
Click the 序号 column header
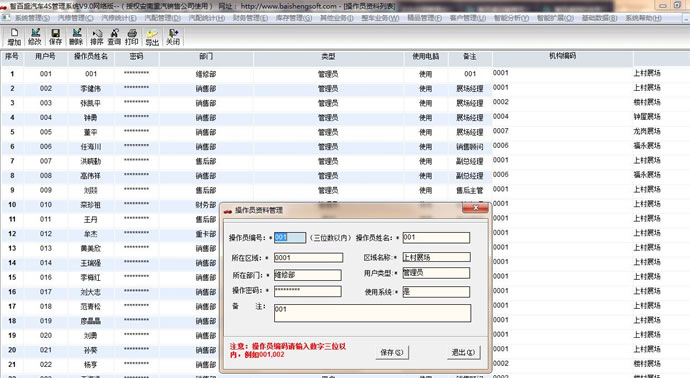[12, 56]
